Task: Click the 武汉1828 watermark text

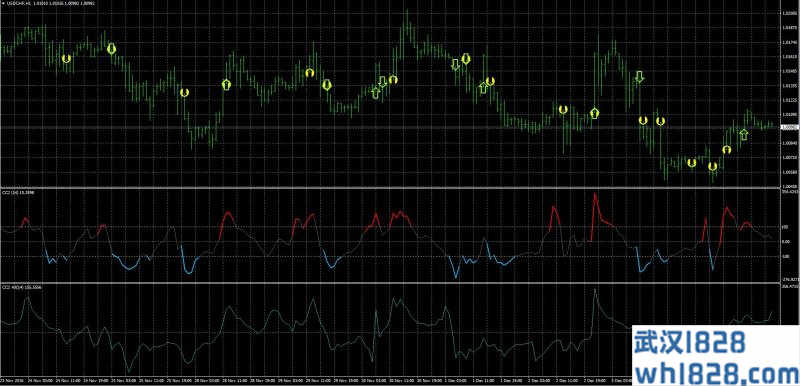Action: (689, 342)
